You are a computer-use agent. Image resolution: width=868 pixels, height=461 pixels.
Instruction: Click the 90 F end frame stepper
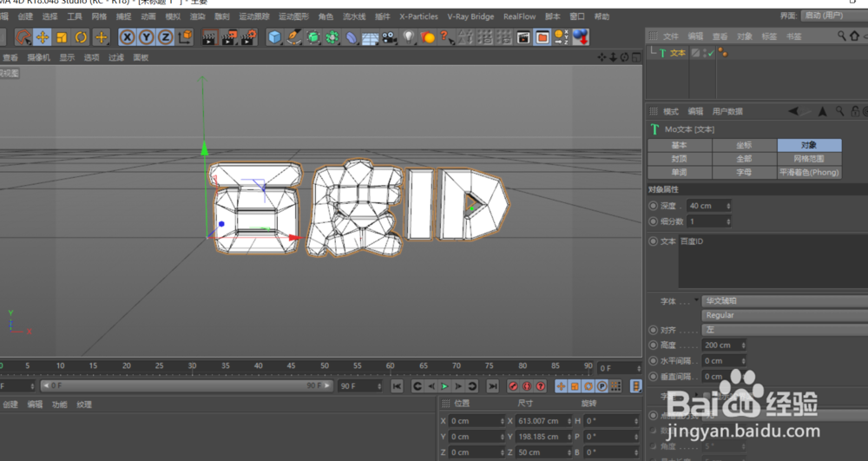point(379,386)
